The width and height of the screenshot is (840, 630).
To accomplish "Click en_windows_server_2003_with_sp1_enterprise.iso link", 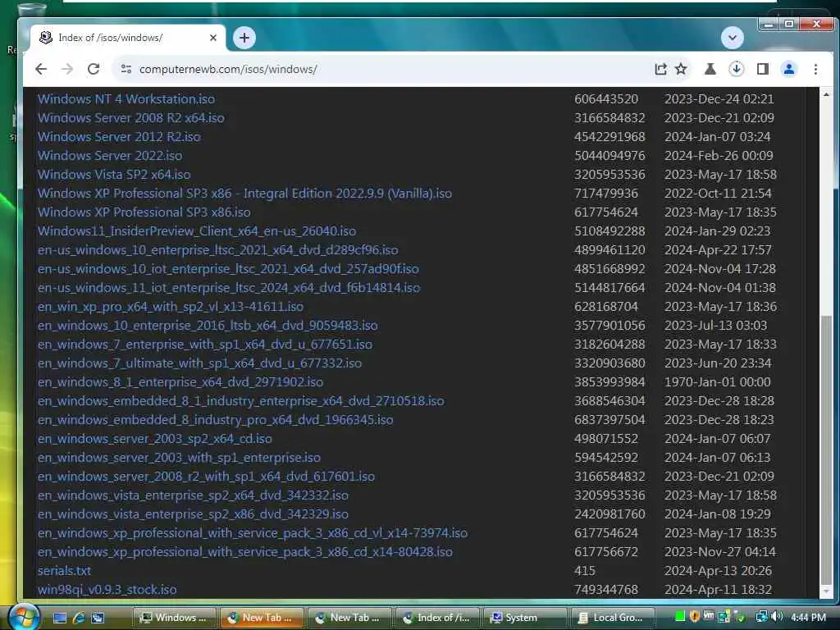I will (179, 458).
